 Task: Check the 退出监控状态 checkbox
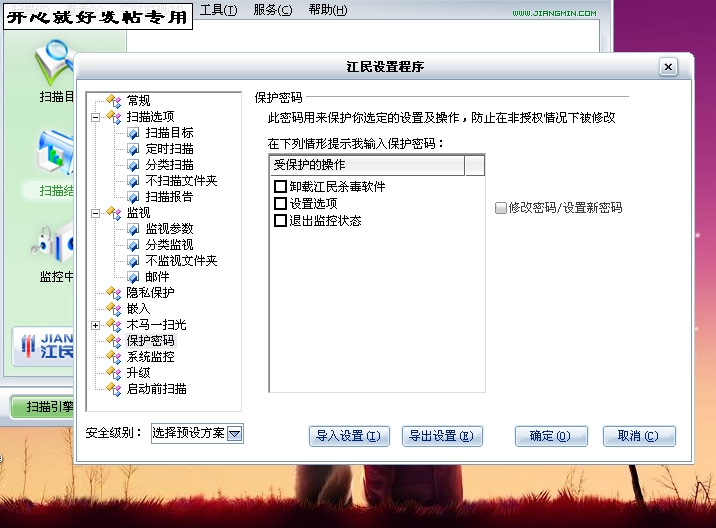pyautogui.click(x=280, y=221)
